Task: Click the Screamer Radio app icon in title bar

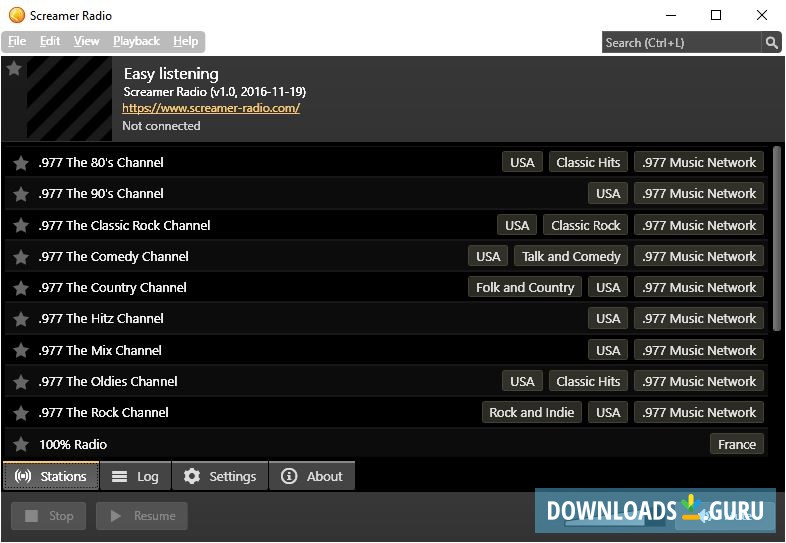Action: click(x=17, y=15)
